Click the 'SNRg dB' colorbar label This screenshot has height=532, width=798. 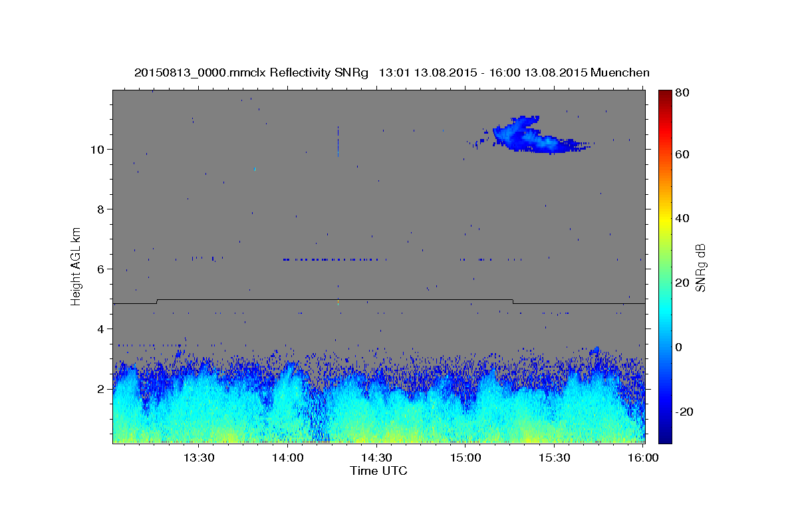[x=700, y=267]
